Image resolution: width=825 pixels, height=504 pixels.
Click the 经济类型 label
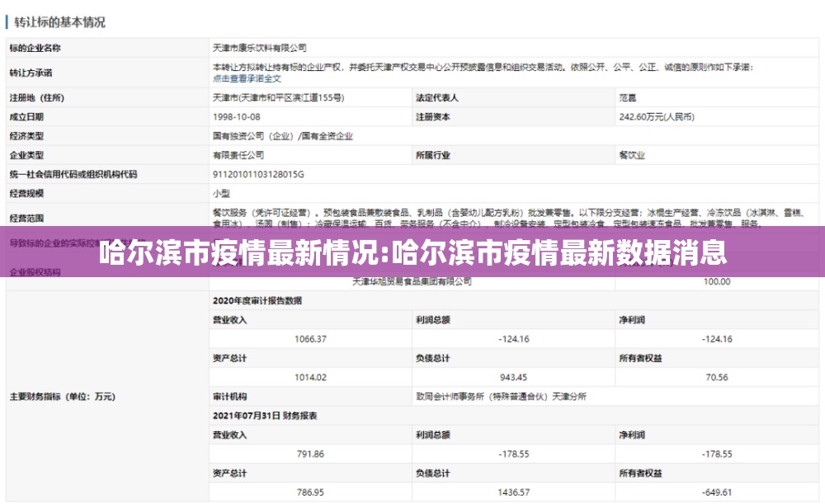(26, 136)
